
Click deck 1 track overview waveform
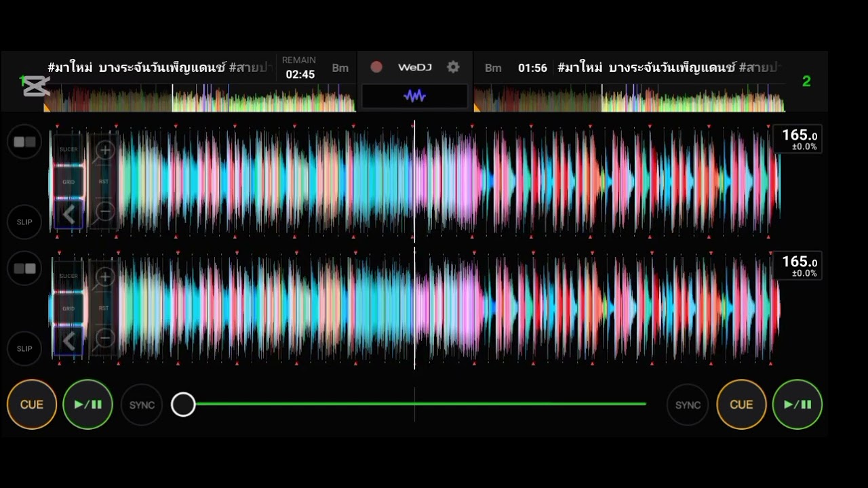point(199,98)
